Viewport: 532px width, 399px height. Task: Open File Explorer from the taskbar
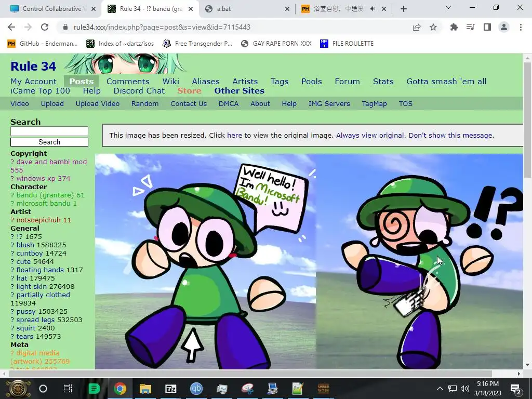[145, 389]
